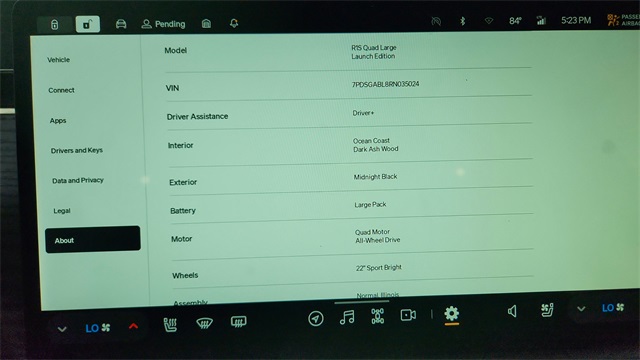
Task: Open the settings gear icon
Action: coord(451,313)
